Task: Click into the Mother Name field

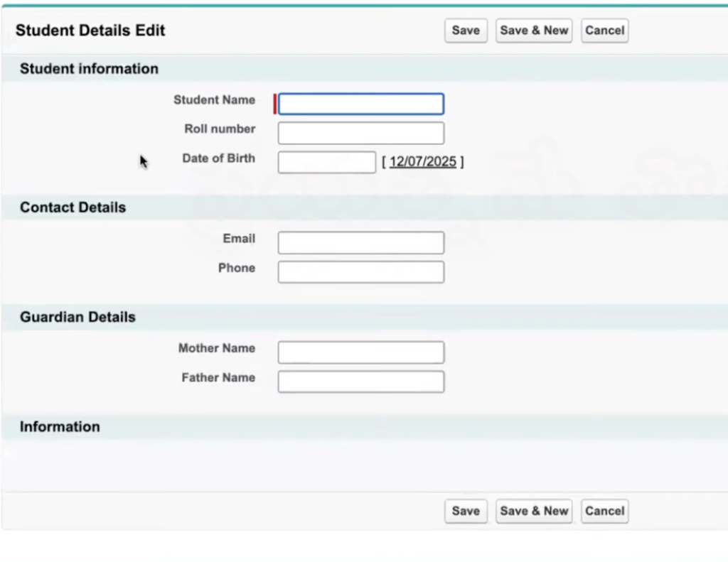Action: 360,352
